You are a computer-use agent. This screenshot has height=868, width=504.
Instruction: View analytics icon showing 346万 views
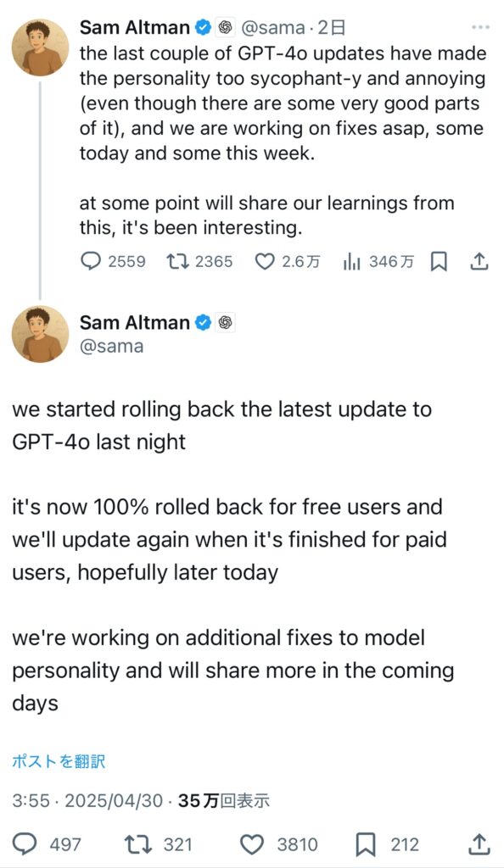click(351, 261)
